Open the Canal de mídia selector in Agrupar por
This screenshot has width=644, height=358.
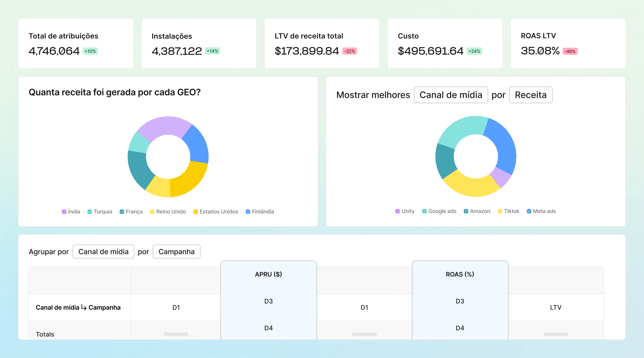[103, 251]
